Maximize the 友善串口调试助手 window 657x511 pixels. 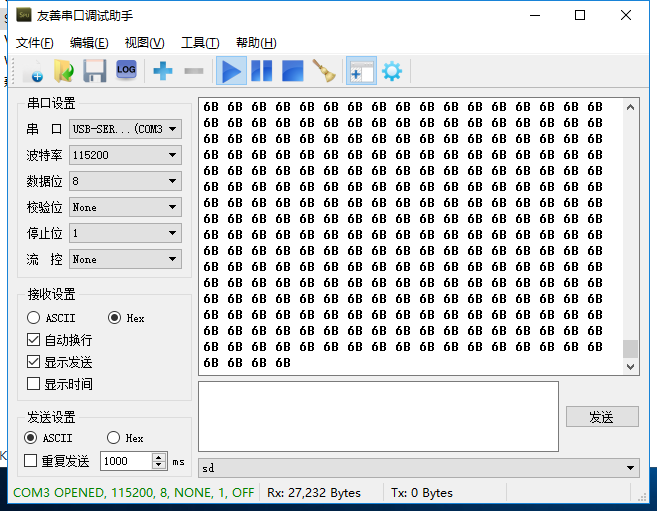(580, 15)
